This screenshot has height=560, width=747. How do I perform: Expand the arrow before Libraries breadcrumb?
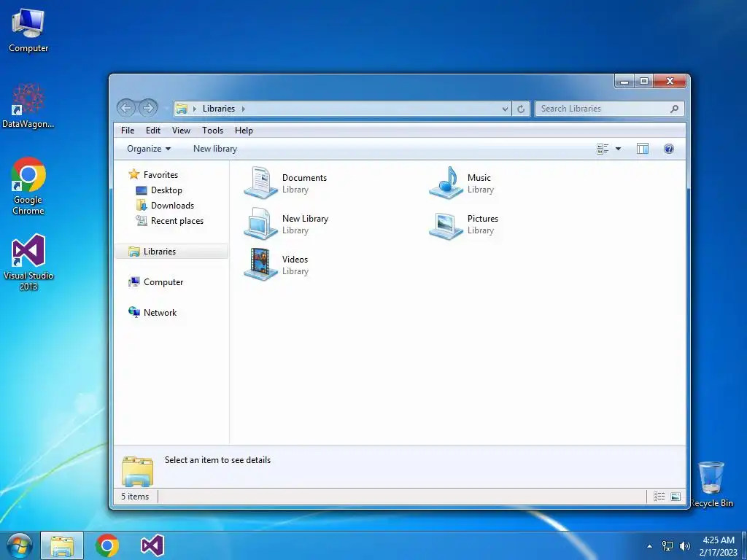click(x=194, y=109)
